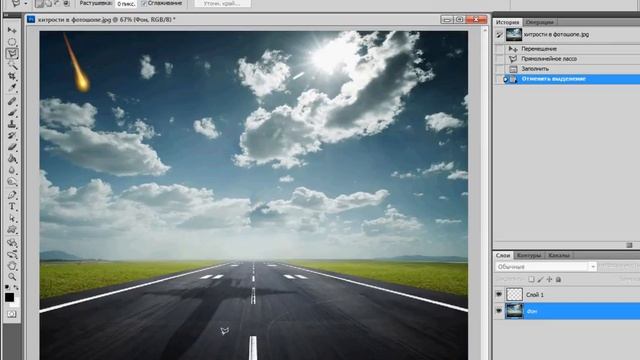
Task: Open the background color picker
Action: (16, 304)
